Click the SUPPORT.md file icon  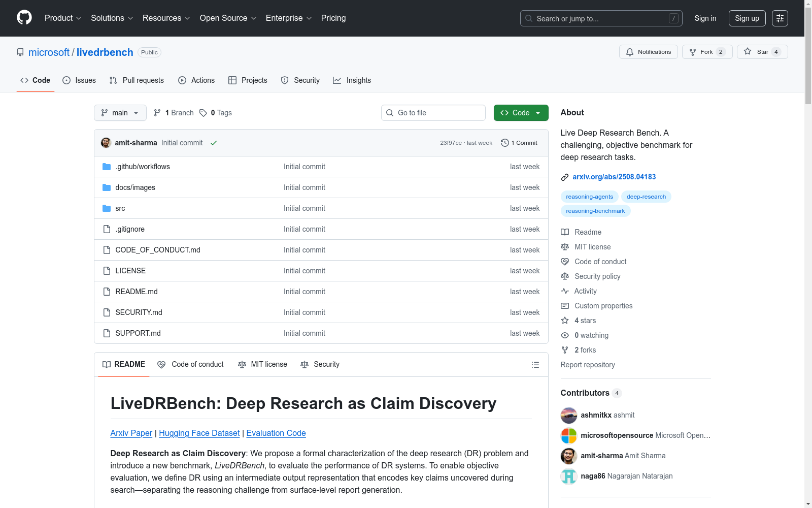click(x=107, y=333)
